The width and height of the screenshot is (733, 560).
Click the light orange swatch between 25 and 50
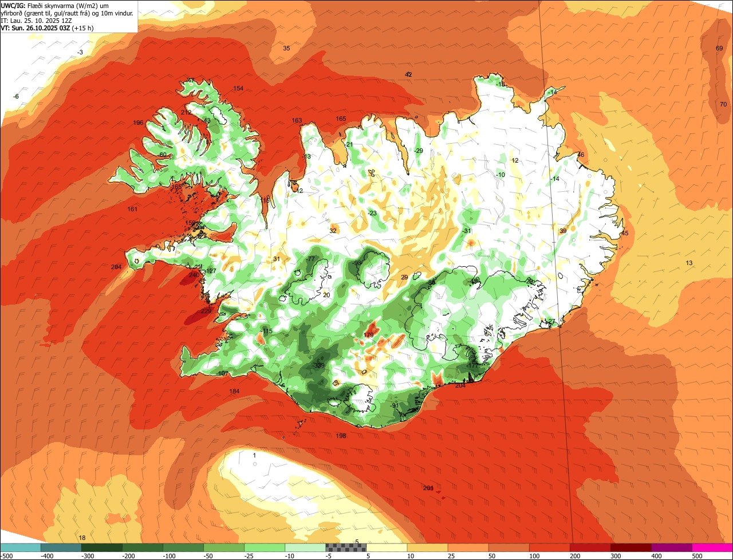[468, 547]
